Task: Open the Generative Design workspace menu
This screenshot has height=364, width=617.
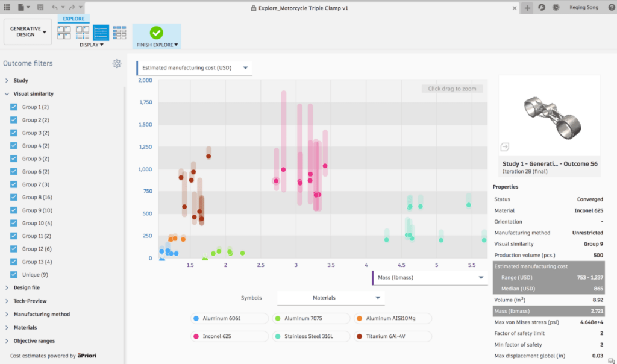Action: (28, 31)
